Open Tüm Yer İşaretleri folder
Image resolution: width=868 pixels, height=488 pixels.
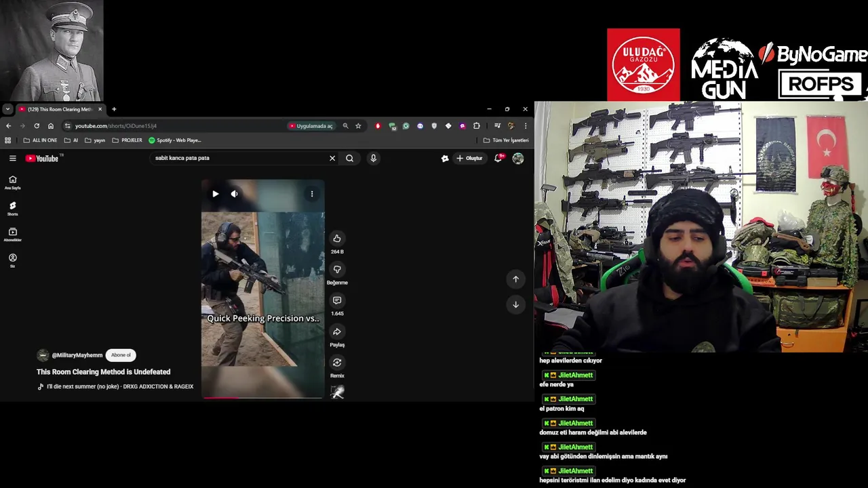506,140
